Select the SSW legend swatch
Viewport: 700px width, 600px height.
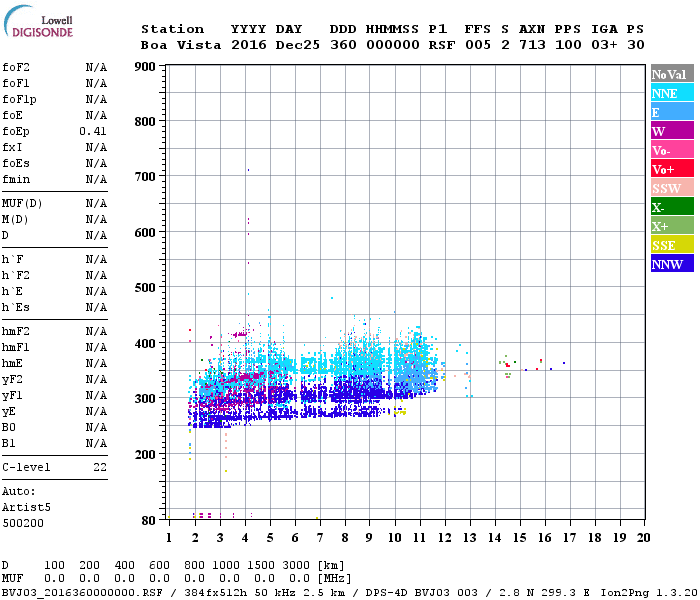tap(672, 188)
